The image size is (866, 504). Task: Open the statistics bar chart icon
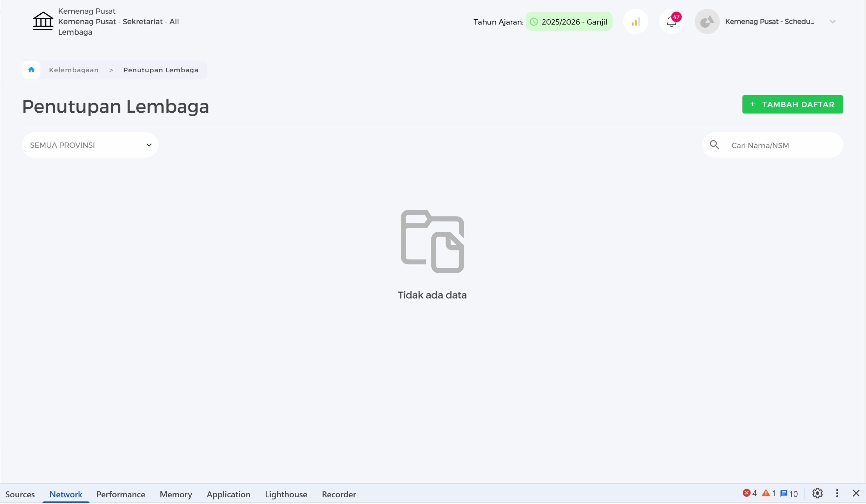tap(635, 22)
